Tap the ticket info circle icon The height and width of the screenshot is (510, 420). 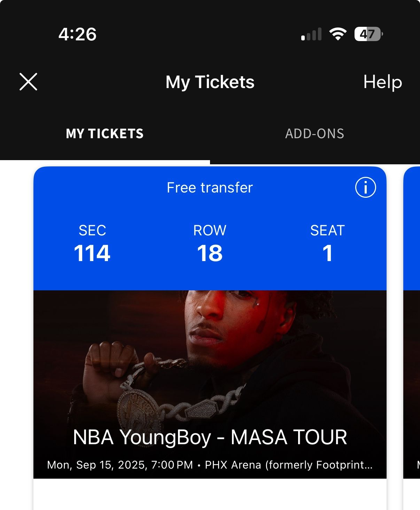[x=365, y=187]
